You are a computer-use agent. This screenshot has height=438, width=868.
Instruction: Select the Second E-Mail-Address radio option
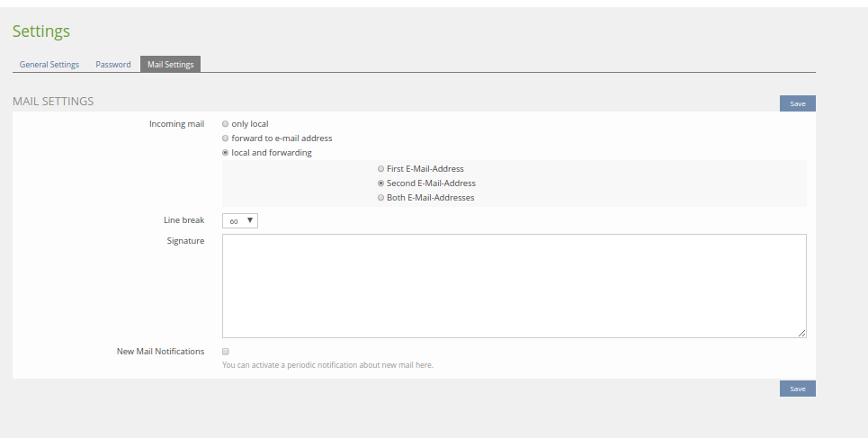point(381,183)
